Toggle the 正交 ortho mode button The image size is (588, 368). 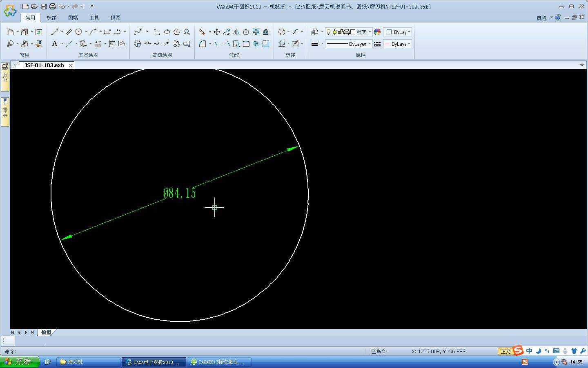(506, 351)
